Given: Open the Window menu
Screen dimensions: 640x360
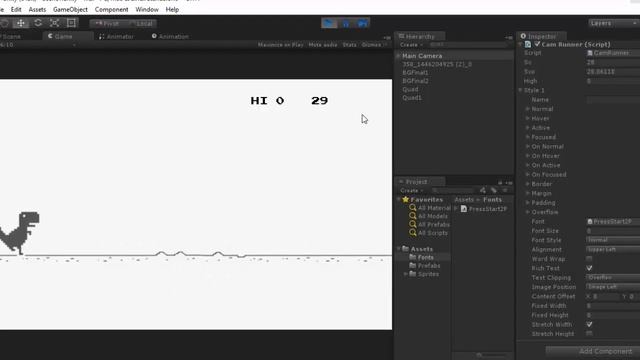Looking at the screenshot, I should coord(147,9).
